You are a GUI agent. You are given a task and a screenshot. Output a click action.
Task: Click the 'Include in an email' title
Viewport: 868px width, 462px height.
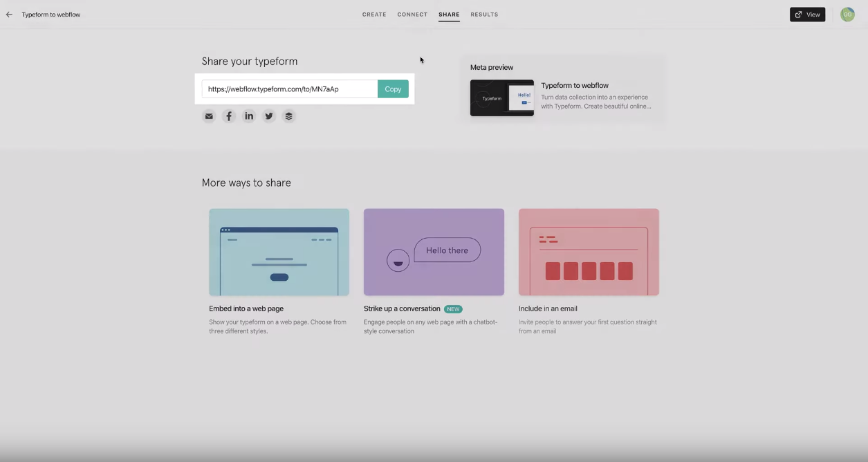[x=548, y=308]
